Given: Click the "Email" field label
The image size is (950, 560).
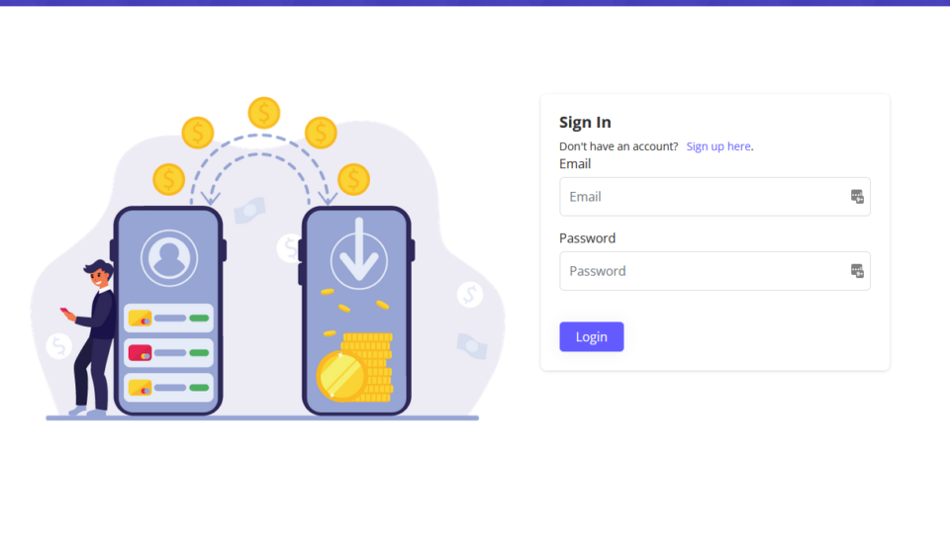Looking at the screenshot, I should coord(575,164).
